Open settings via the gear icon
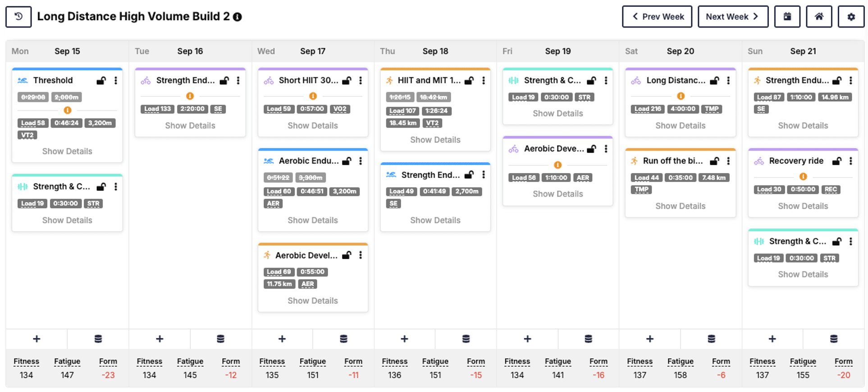The width and height of the screenshot is (868, 392). click(x=851, y=17)
